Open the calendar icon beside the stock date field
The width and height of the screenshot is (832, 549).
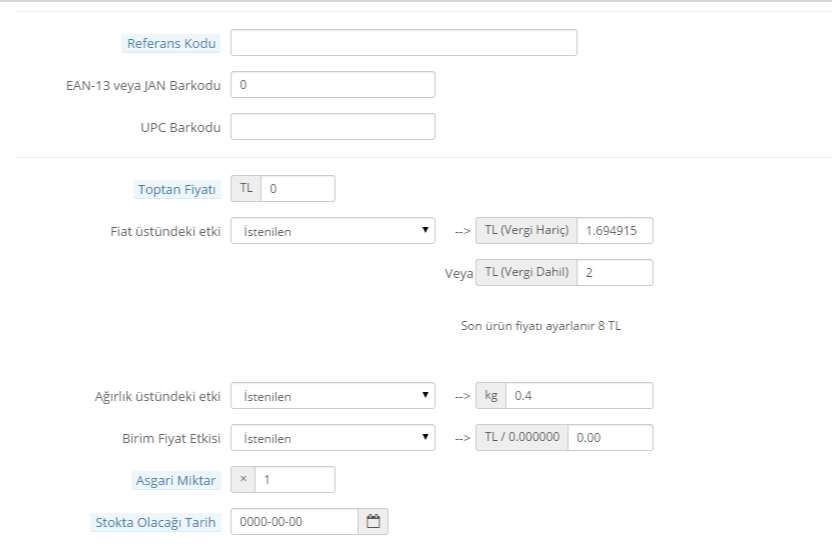373,521
